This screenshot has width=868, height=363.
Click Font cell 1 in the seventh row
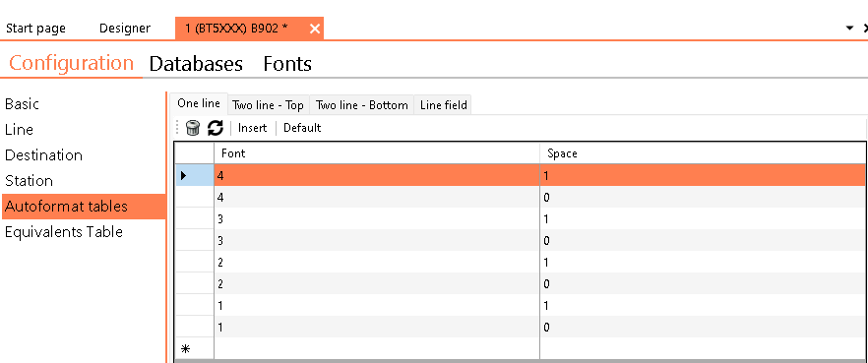tap(377, 305)
